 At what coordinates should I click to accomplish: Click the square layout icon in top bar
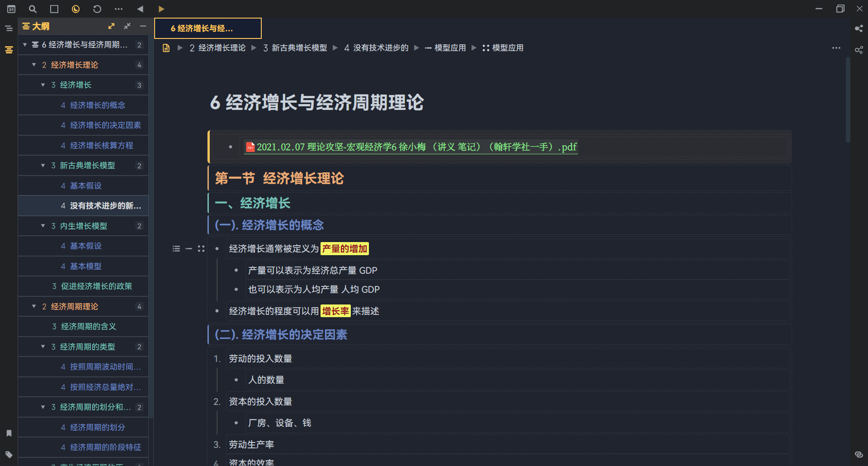54,9
